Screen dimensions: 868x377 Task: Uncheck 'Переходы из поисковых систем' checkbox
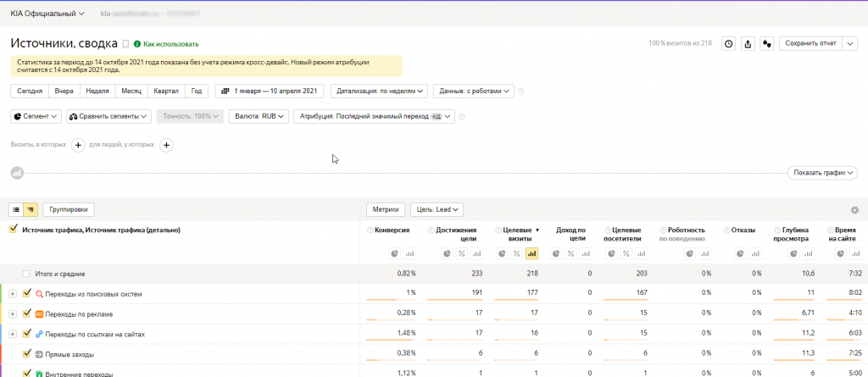pyautogui.click(x=26, y=293)
